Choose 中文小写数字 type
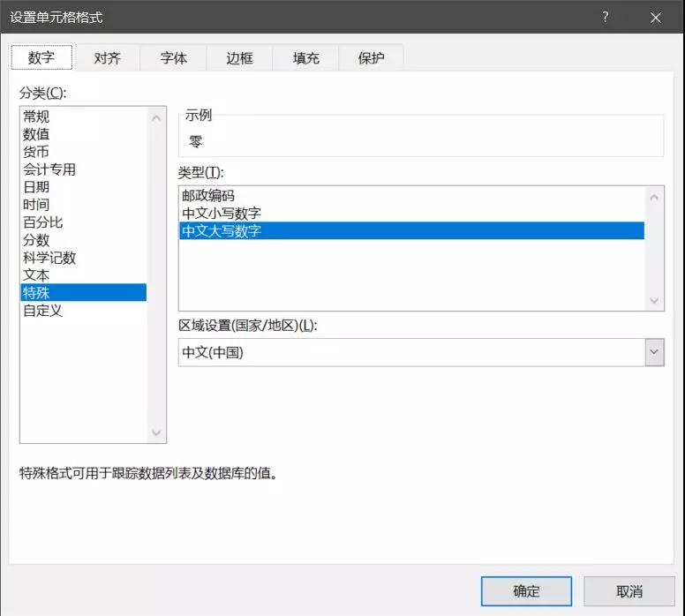 pos(411,214)
